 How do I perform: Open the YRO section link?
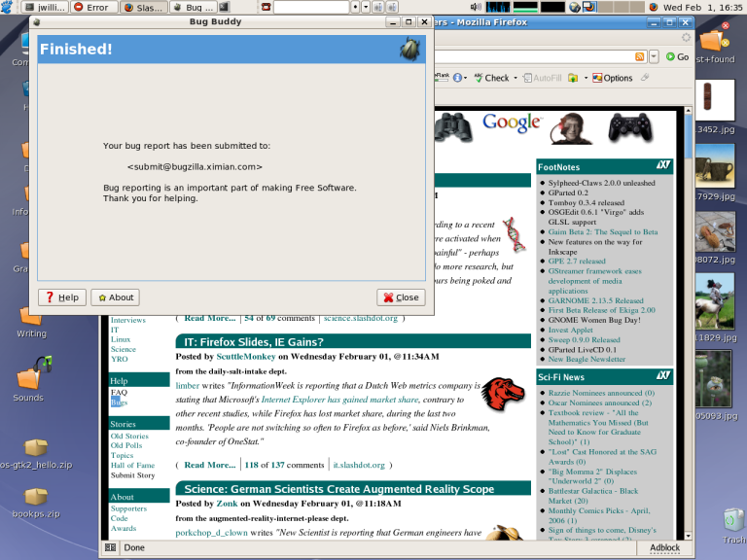coord(119,359)
